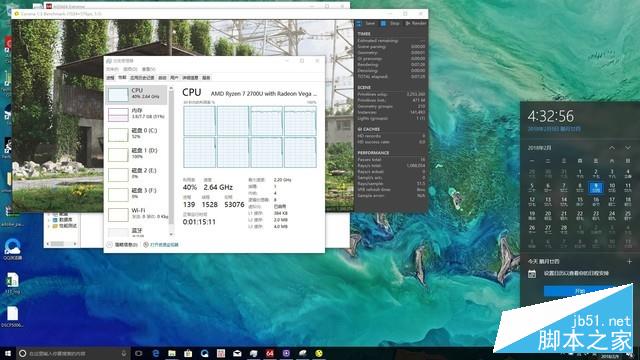Click the calendar agenda icon
The width and height of the screenshot is (640, 360).
(532, 274)
